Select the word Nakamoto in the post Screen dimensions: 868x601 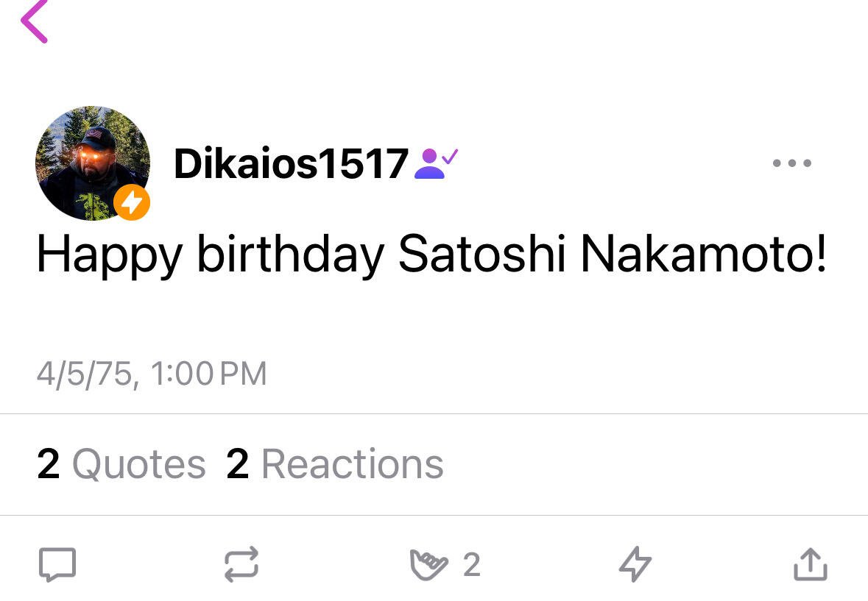[x=697, y=254]
